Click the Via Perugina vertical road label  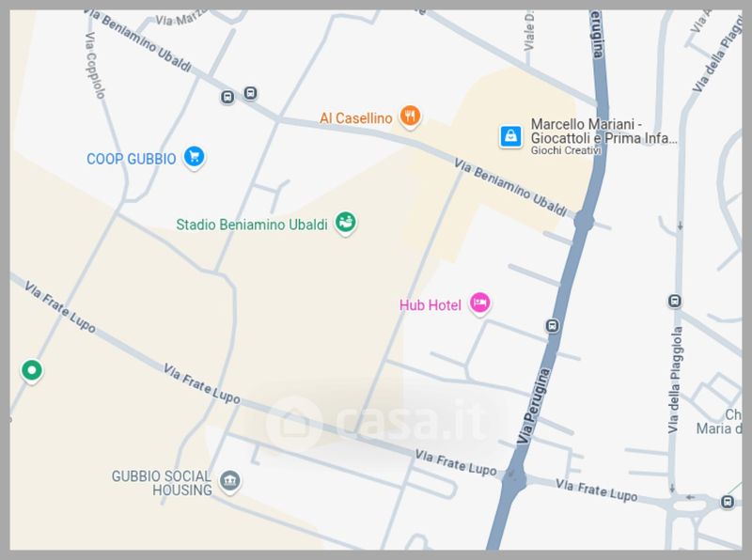(532, 407)
